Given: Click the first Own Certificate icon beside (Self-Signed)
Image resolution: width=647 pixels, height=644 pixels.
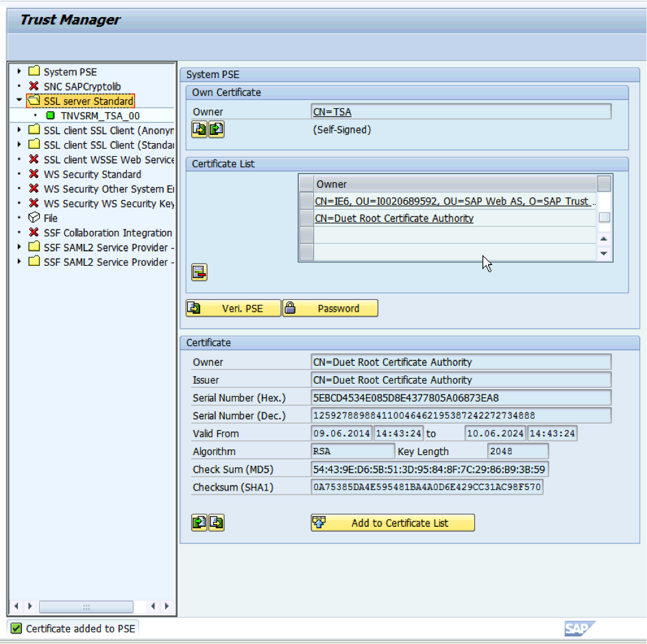Looking at the screenshot, I should (199, 129).
